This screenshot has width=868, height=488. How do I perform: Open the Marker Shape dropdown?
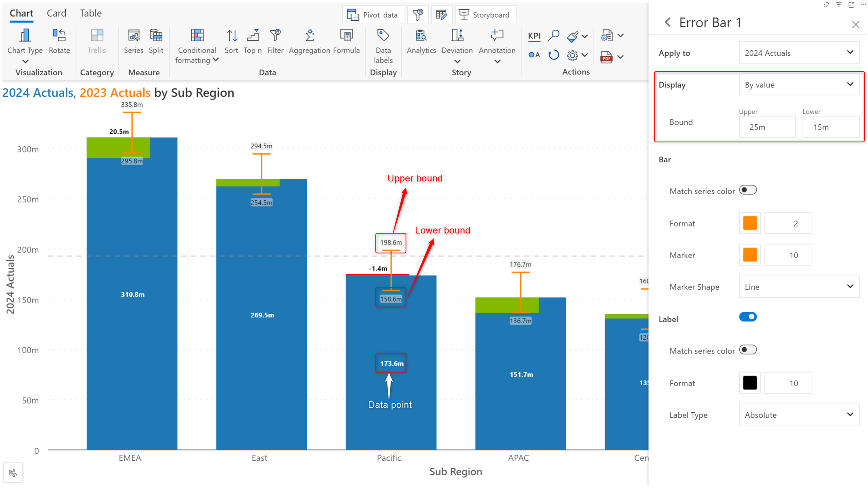point(799,287)
